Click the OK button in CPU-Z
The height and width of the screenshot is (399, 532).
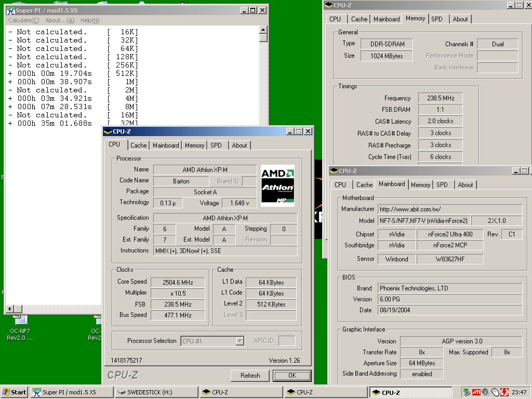click(292, 376)
